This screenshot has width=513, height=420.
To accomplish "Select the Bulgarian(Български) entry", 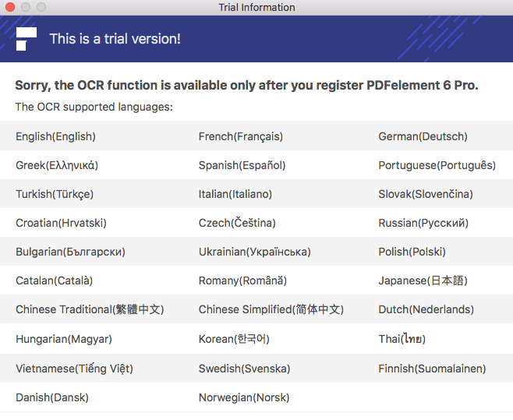I will (70, 252).
